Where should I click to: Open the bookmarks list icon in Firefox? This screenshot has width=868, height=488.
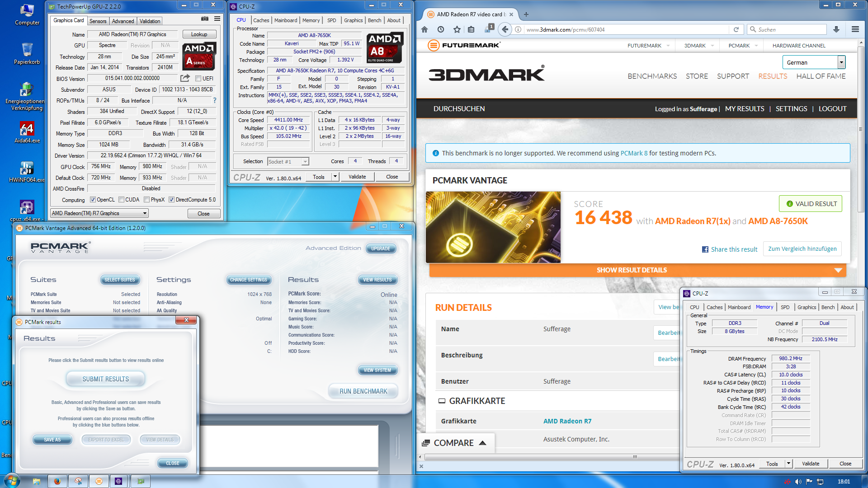(471, 29)
